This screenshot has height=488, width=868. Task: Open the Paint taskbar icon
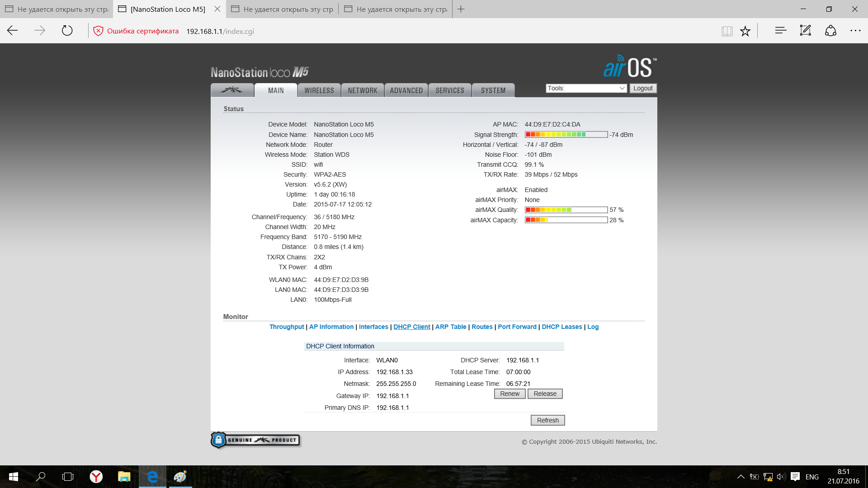pyautogui.click(x=180, y=477)
